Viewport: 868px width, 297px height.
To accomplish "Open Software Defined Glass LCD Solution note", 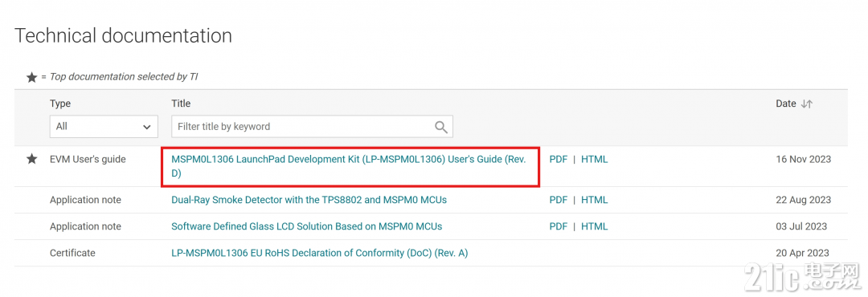I will click(x=307, y=226).
